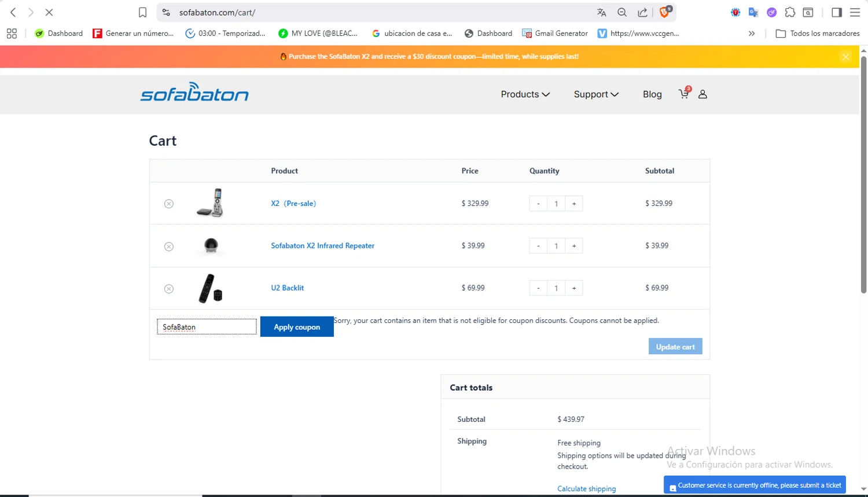Open Brave Shields lion icon
Screen dimensions: 868x497
point(664,12)
